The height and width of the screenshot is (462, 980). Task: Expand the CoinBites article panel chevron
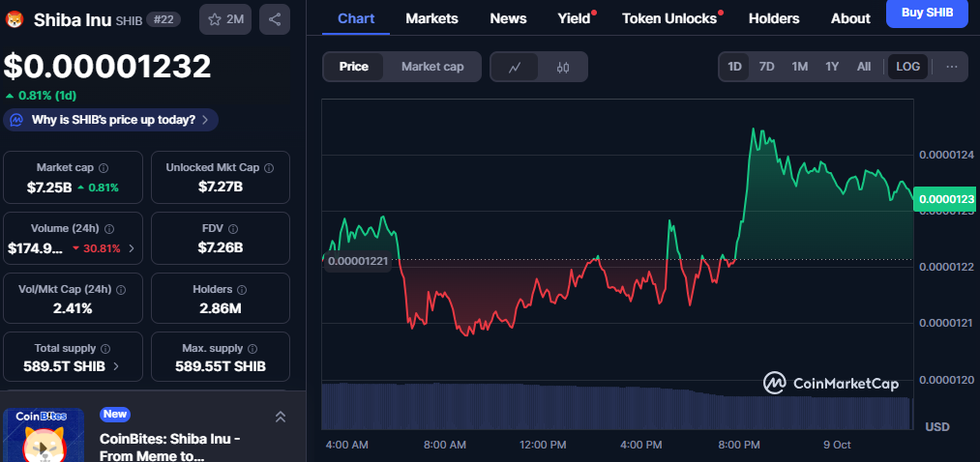(281, 417)
